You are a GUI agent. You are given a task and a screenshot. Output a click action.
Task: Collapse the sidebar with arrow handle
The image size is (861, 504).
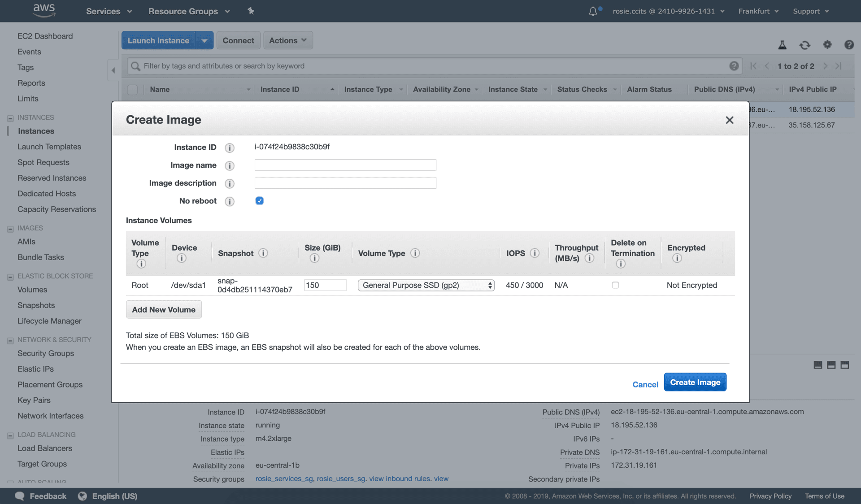(113, 70)
